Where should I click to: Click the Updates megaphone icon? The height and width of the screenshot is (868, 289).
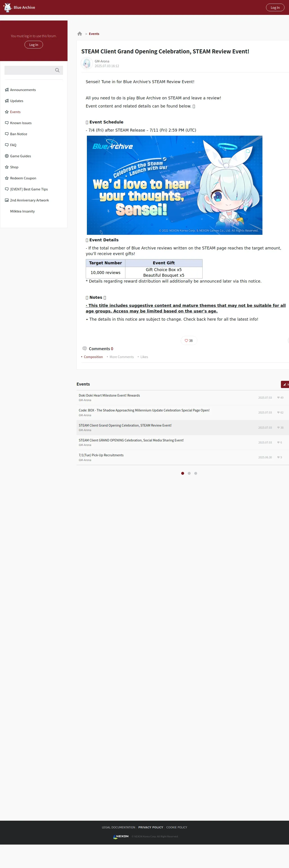[7, 101]
